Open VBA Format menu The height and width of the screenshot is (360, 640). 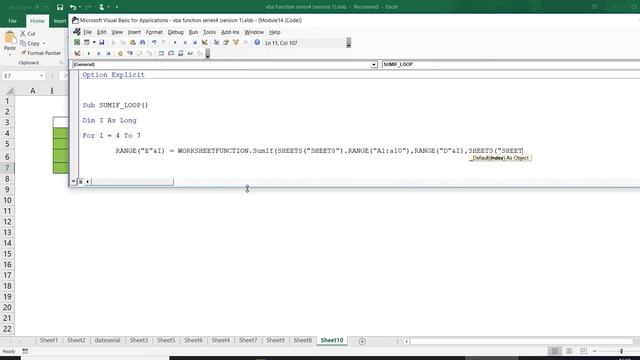pyautogui.click(x=154, y=32)
